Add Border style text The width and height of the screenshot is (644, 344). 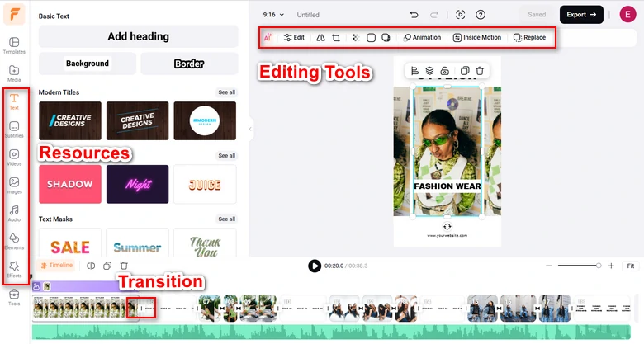[x=189, y=64]
